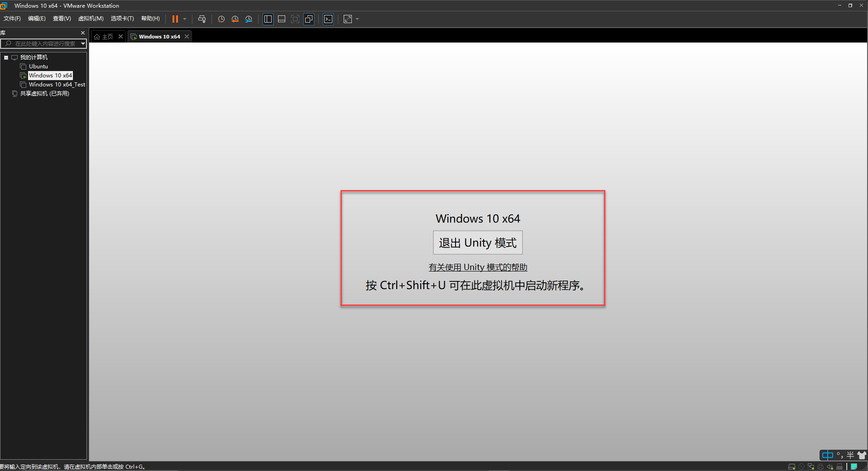This screenshot has width=868, height=471.
Task: Close the library panel
Action: (x=83, y=33)
